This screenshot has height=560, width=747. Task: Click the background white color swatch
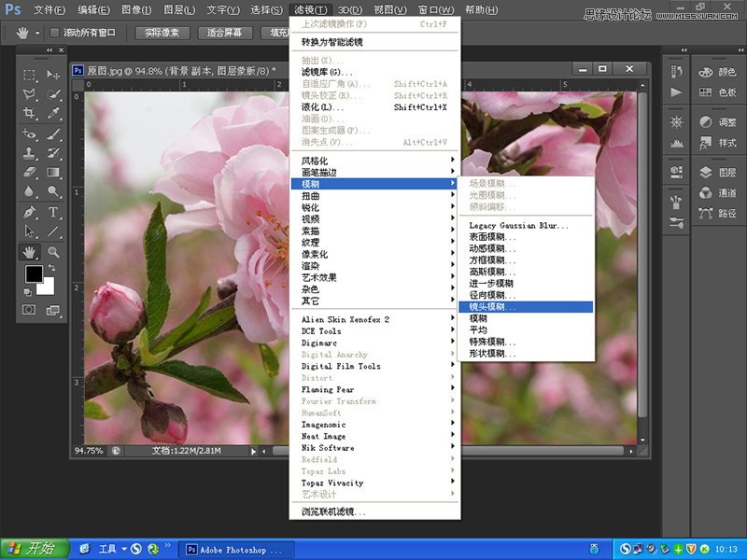tap(48, 288)
